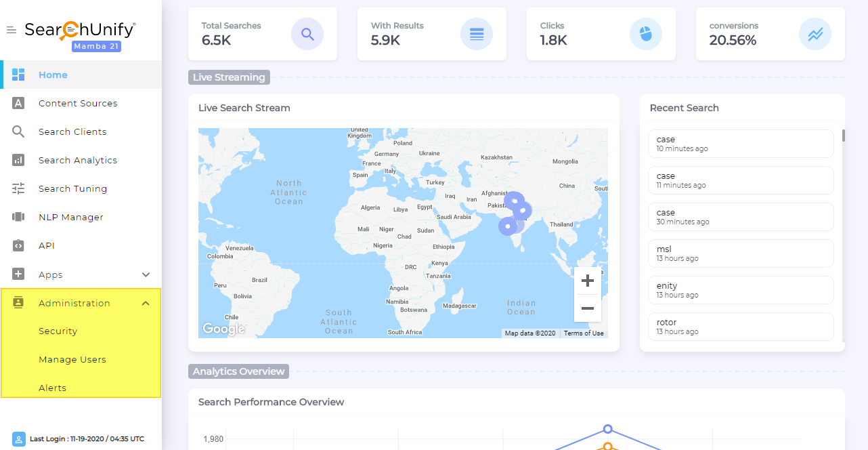The image size is (868, 450).
Task: Click the Total Searches magnifier icon
Action: click(x=307, y=34)
